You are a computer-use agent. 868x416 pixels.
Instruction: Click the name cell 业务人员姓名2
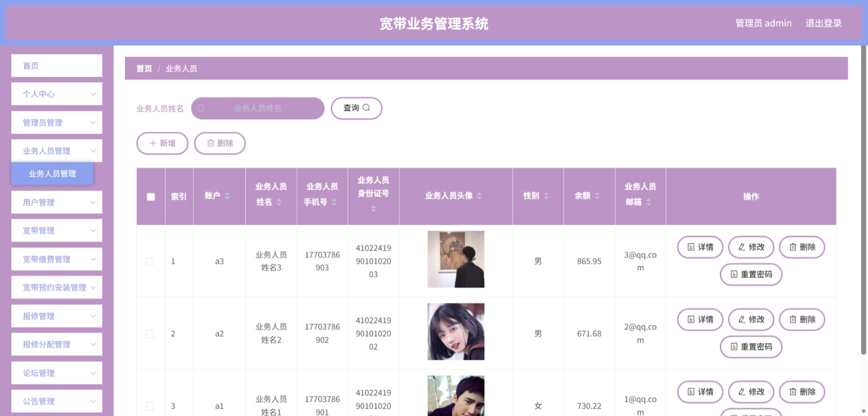pos(271,334)
